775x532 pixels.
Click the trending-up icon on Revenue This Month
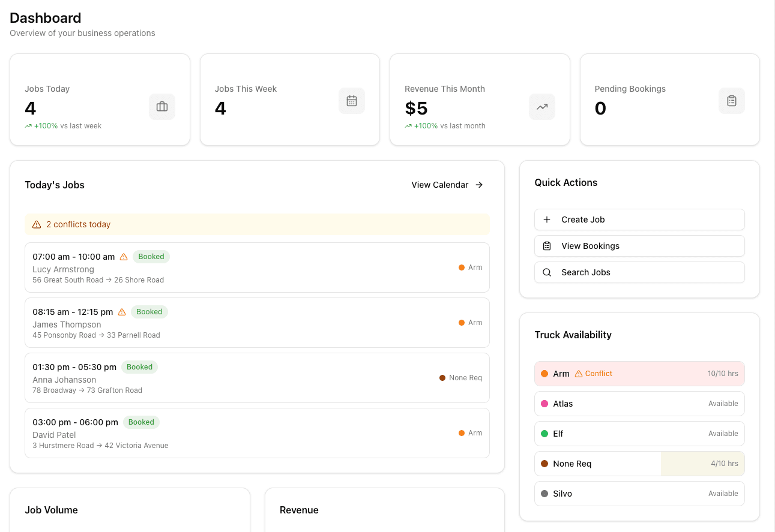(541, 106)
